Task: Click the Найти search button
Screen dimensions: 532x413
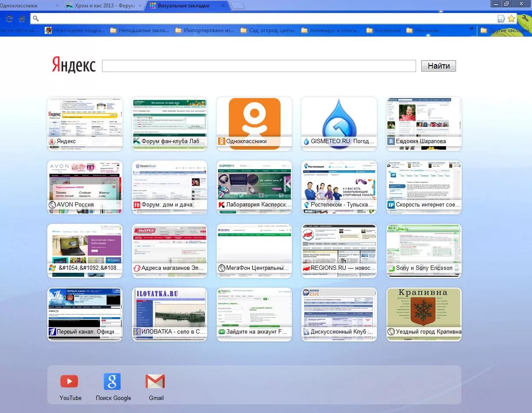Action: point(439,66)
